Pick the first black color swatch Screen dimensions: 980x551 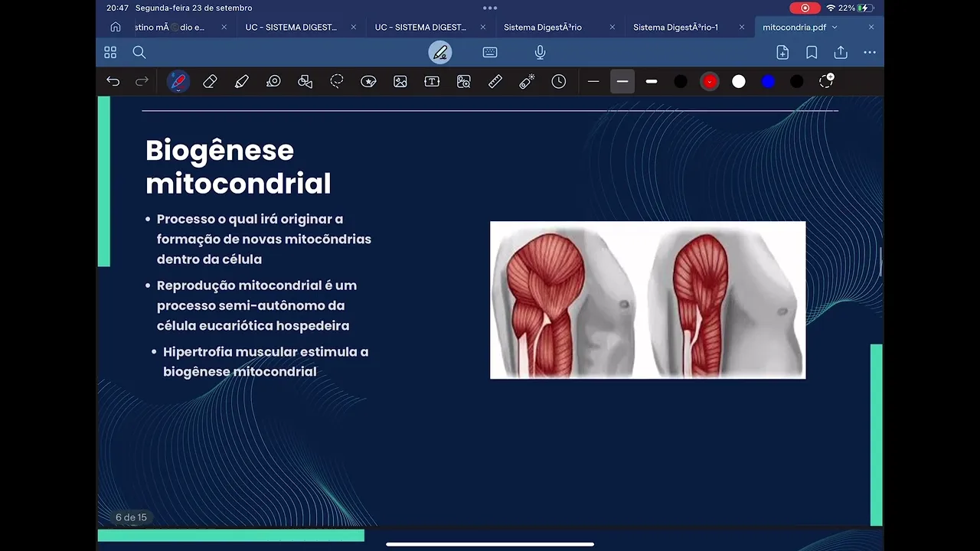[x=681, y=81]
